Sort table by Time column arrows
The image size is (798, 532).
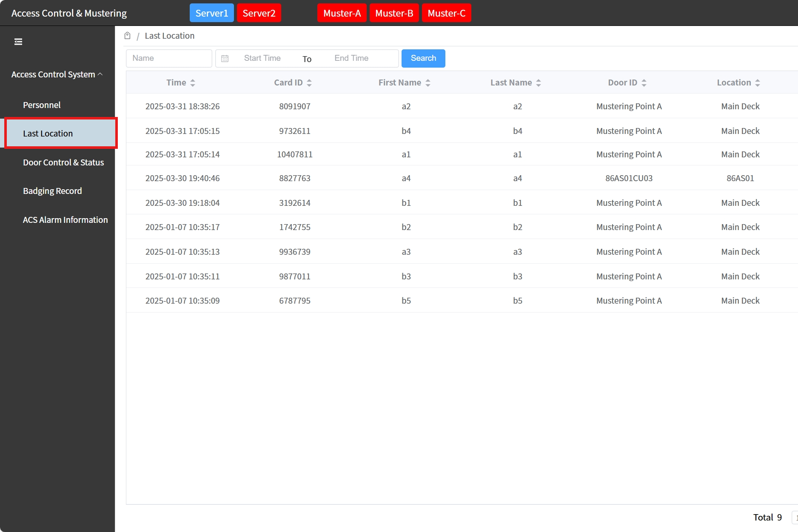pos(193,83)
